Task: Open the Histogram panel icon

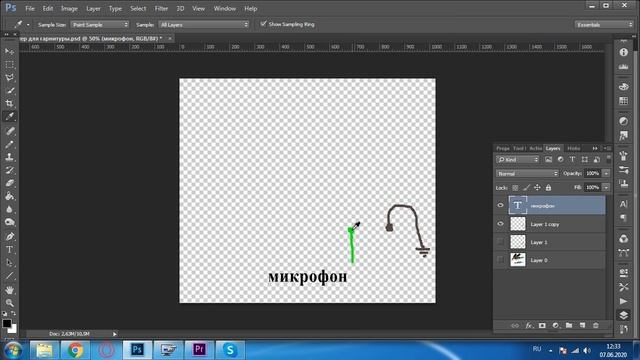Action: pyautogui.click(x=623, y=67)
